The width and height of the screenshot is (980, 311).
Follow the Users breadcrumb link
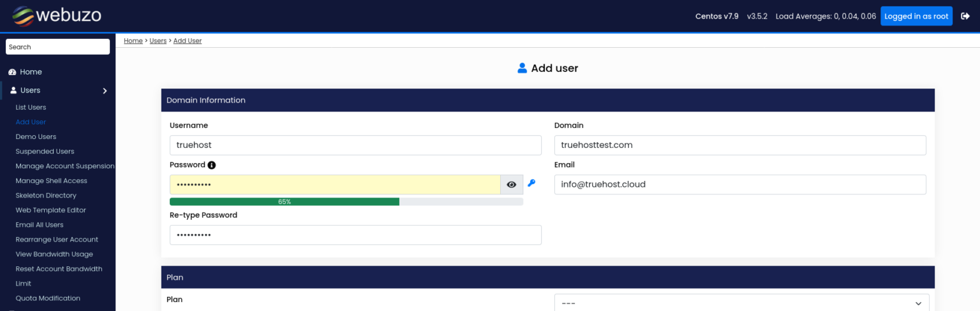158,41
